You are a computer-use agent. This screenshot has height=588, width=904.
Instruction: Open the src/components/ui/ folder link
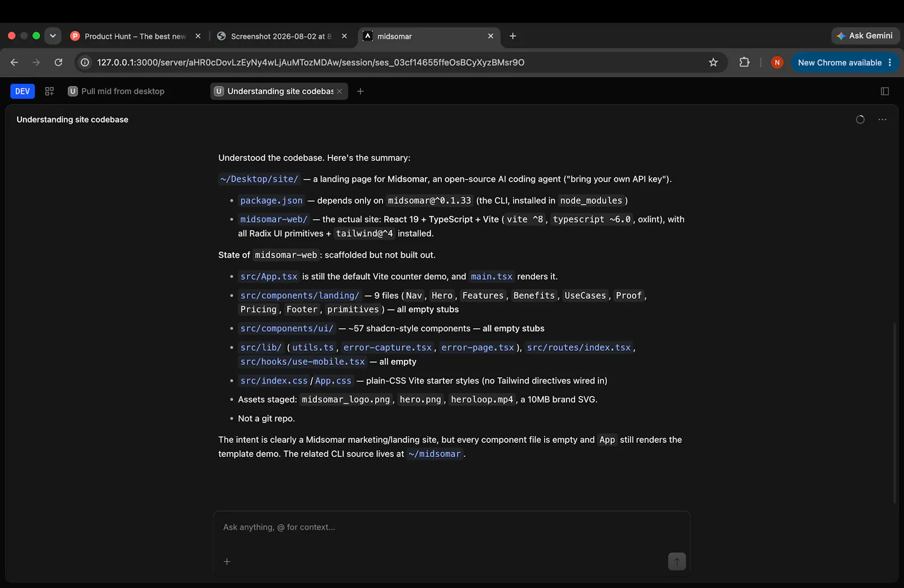[x=287, y=328]
